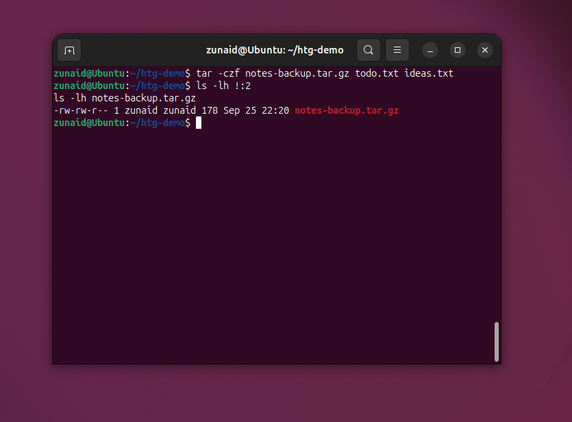This screenshot has height=422, width=572.
Task: Click the !:2 history expansion text
Action: tap(243, 86)
